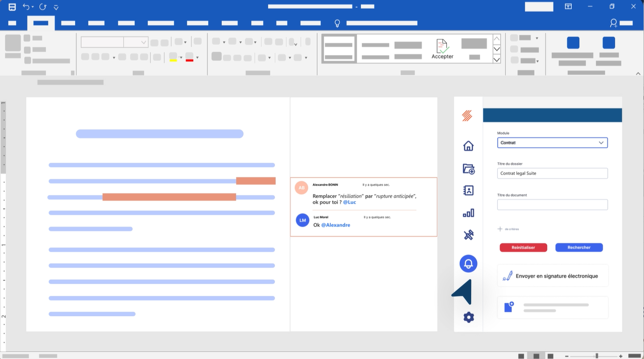644x359 pixels.
Task: Open the contacts book sidebar icon
Action: coord(468,191)
